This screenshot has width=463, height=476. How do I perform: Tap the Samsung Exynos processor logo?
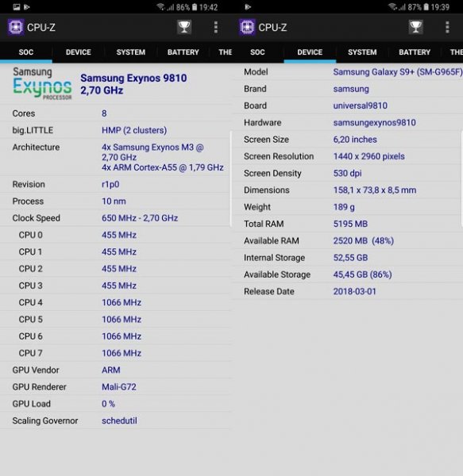(42, 83)
